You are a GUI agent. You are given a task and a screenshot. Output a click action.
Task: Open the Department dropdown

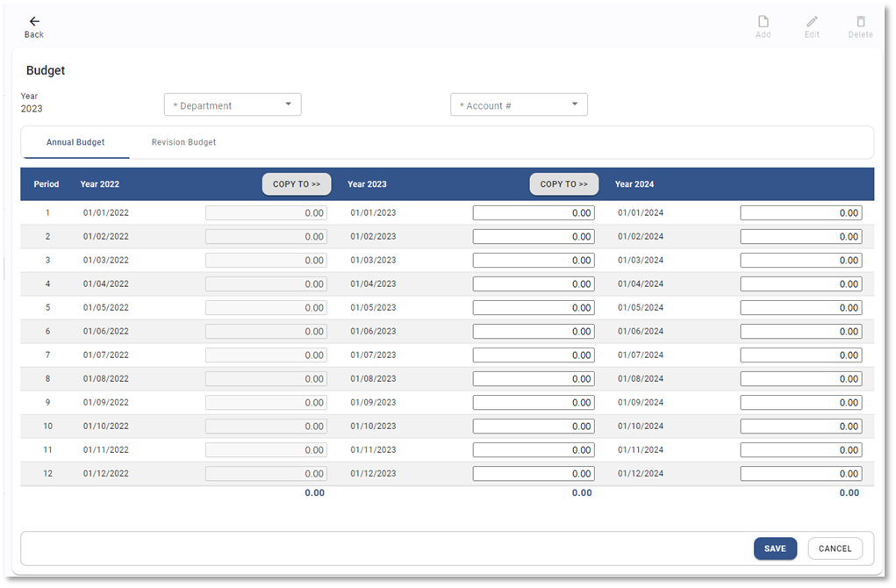click(233, 105)
